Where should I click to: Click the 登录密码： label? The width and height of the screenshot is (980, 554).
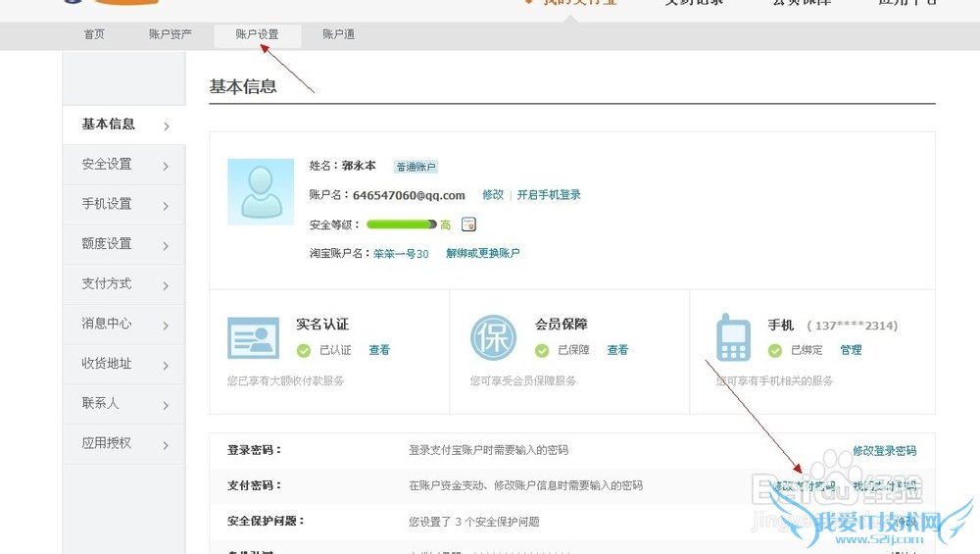[255, 450]
